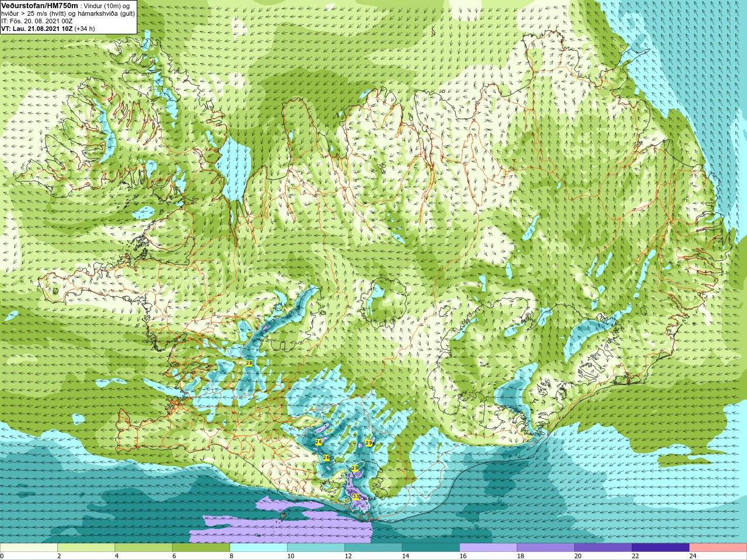Select the lavender 16–18 m/s legend swatch
Screen dimensions: 747x560
[x=488, y=548]
